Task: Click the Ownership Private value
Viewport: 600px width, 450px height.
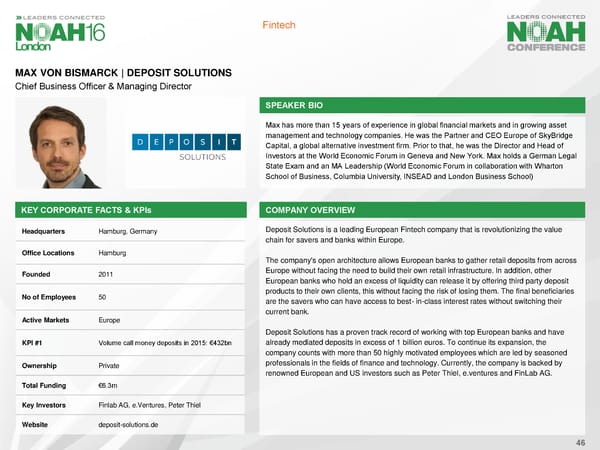Action: pyautogui.click(x=112, y=365)
